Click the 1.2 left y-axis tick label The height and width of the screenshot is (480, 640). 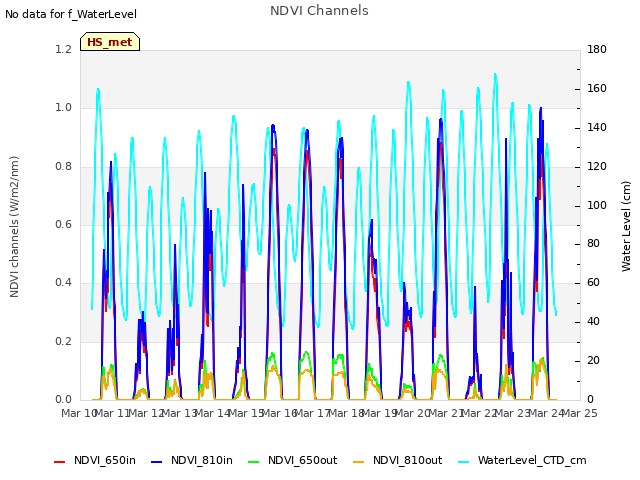[63, 49]
